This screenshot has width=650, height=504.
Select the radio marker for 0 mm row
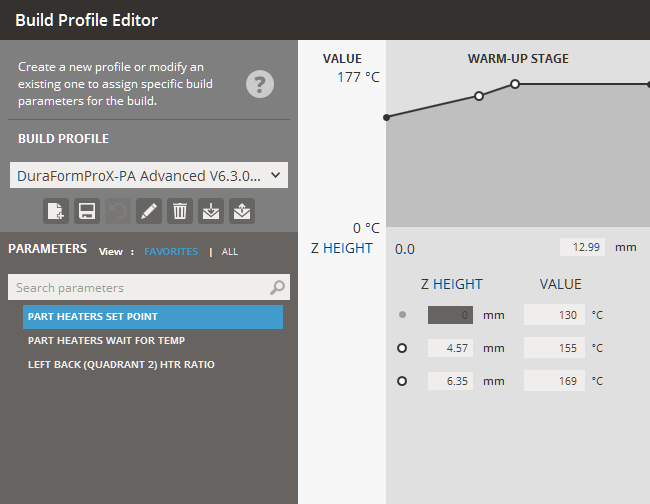pyautogui.click(x=402, y=315)
